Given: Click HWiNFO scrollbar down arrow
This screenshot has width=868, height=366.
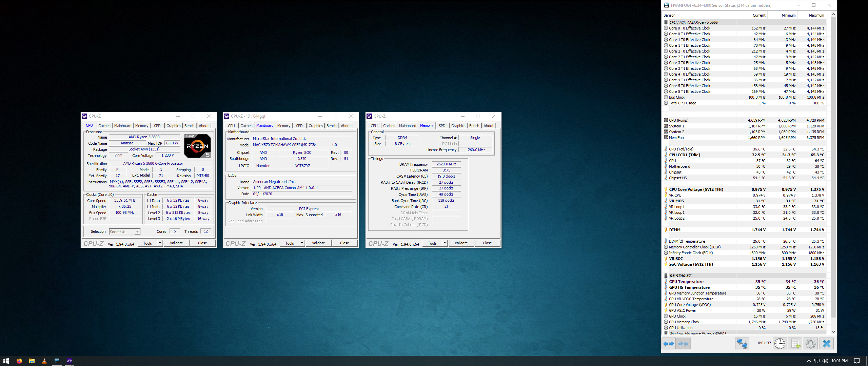Looking at the screenshot, I should [x=834, y=332].
